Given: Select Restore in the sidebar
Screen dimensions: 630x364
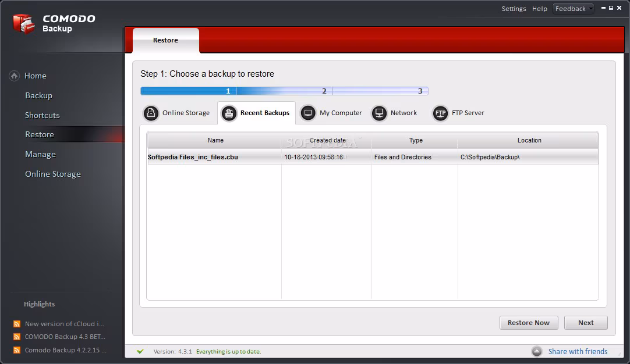Looking at the screenshot, I should tap(40, 134).
